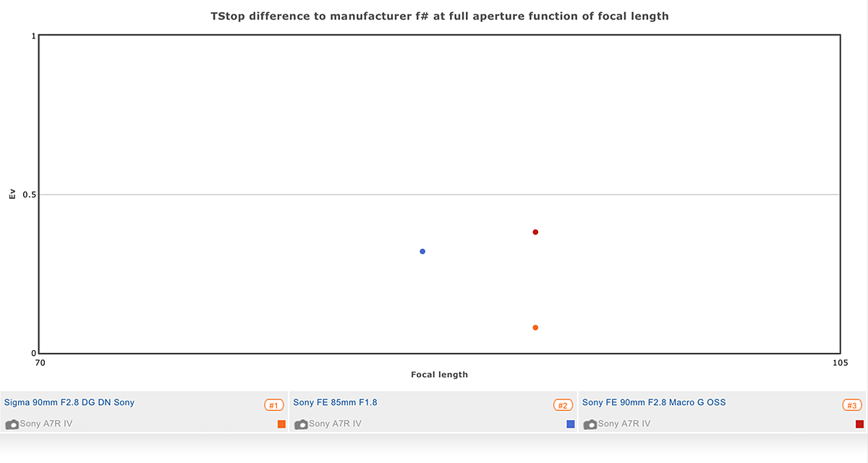Click the #3 rank badge

click(852, 405)
